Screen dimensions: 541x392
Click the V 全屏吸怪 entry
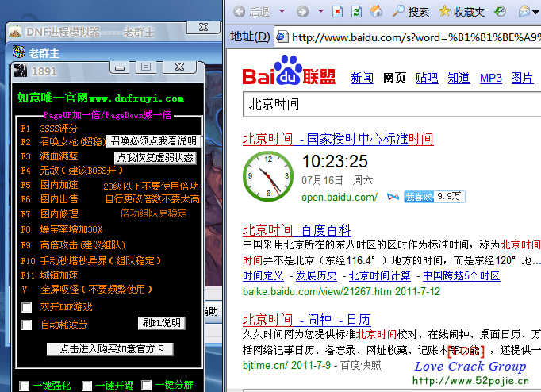tap(86, 289)
